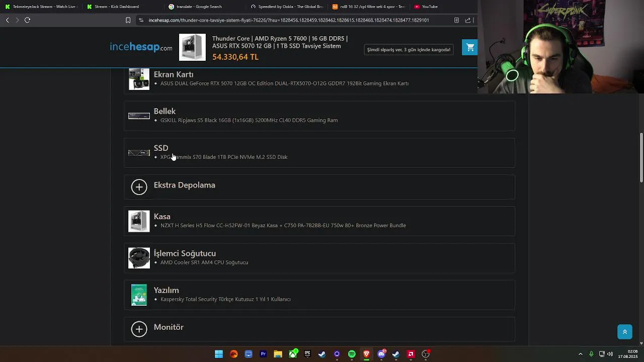Open Discord from the taskbar
This screenshot has height=362, width=644.
pos(381,354)
